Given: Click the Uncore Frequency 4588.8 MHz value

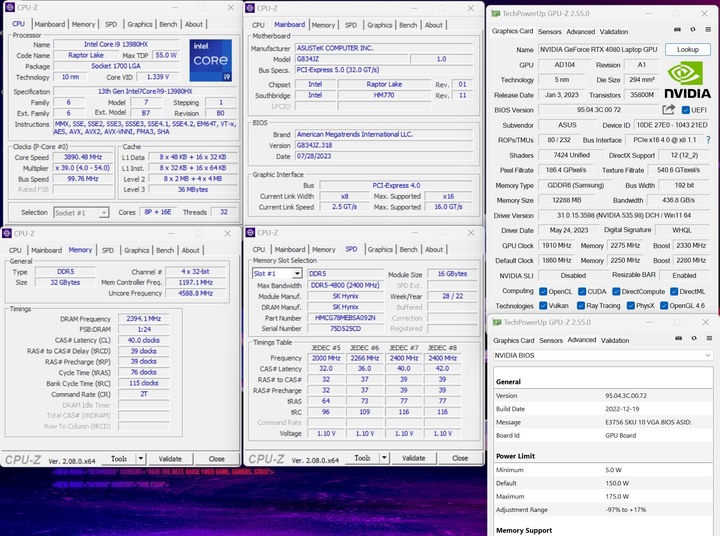Looking at the screenshot, I should (x=196, y=293).
